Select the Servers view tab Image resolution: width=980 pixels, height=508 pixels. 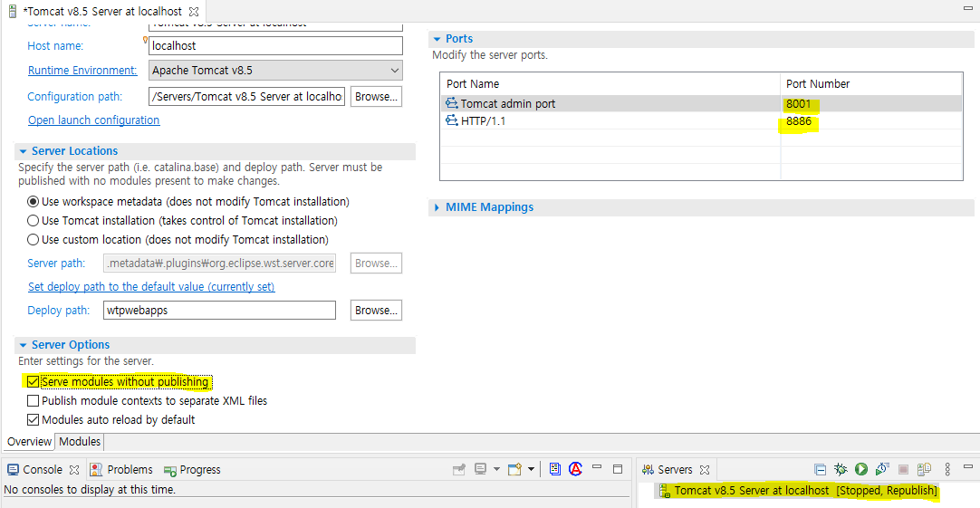[x=675, y=469]
